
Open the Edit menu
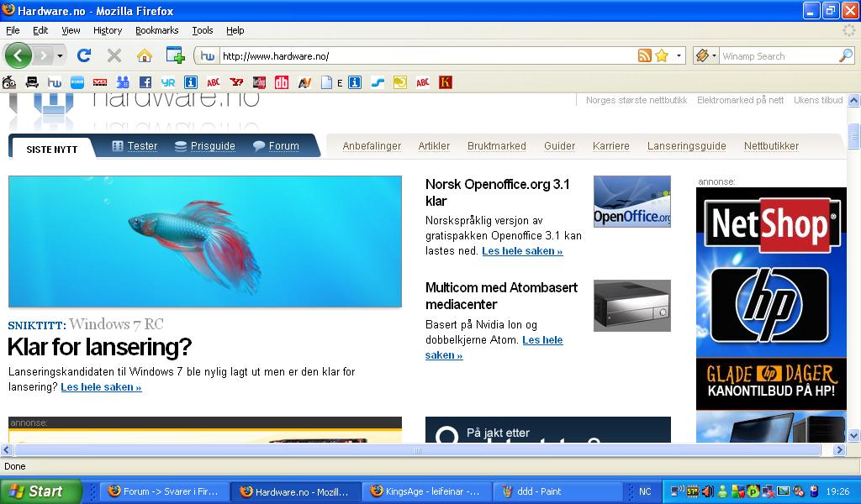[40, 31]
